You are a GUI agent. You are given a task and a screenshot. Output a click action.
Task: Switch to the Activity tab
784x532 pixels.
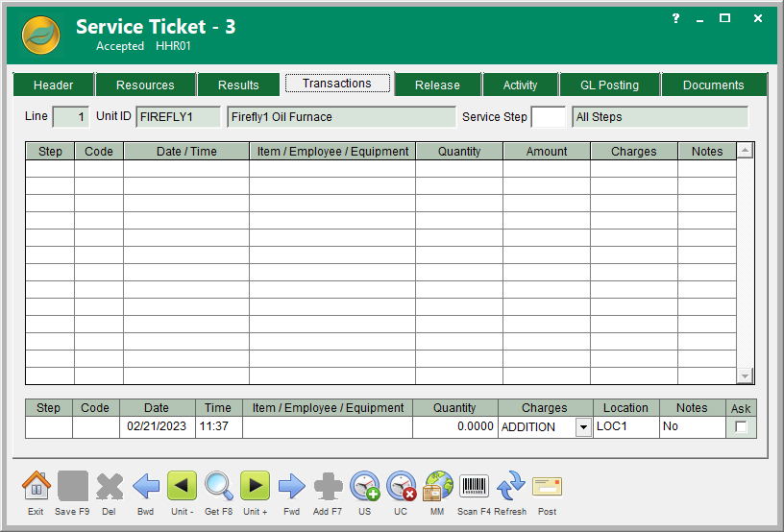click(521, 85)
